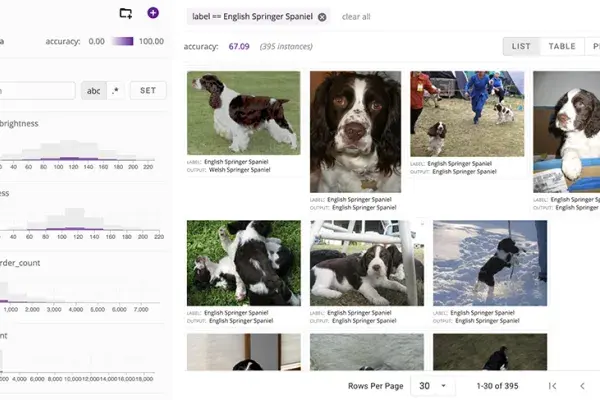Click the 1-30 of 395 pagination text

click(x=497, y=386)
